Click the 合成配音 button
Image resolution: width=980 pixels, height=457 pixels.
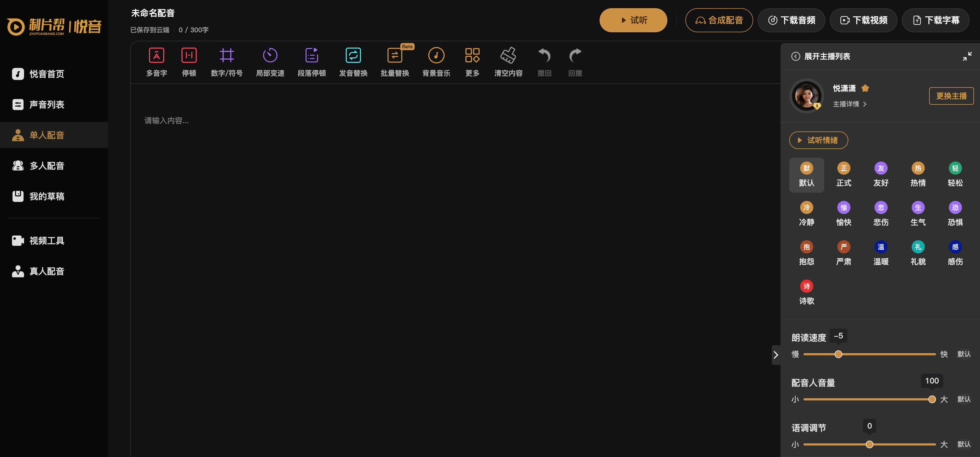pos(719,20)
